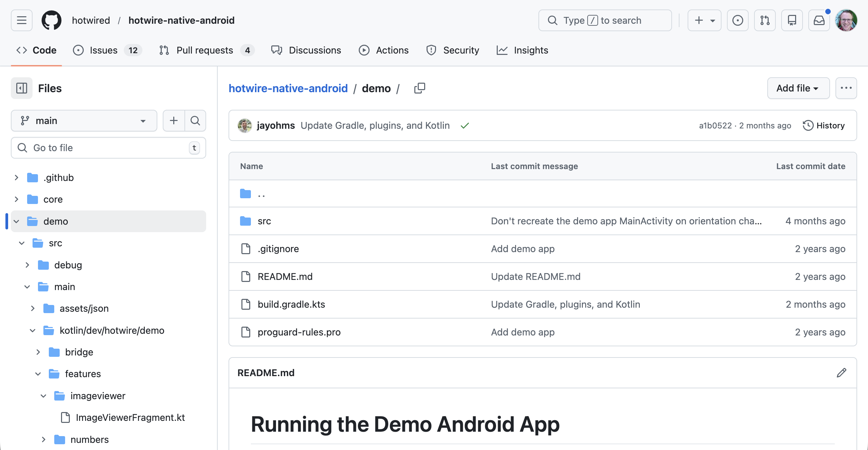Open the src folder in file list

tap(264, 221)
